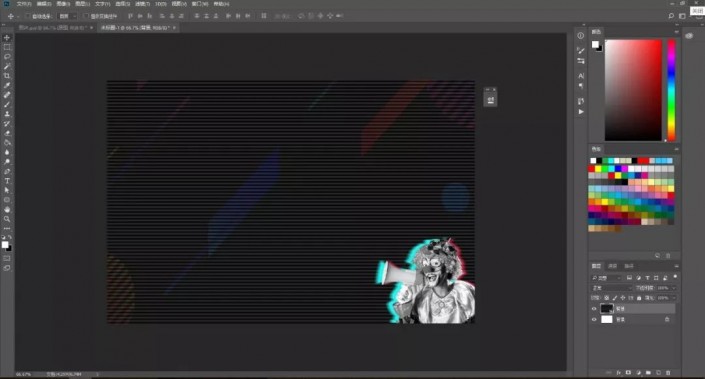Toggle lock position in Layers panel
The image size is (705, 379).
(x=623, y=298)
